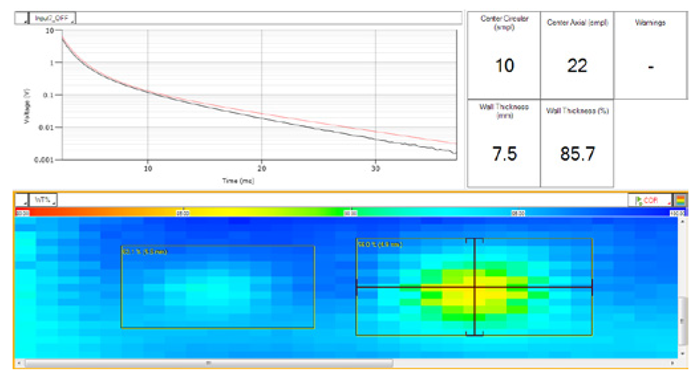700x374 pixels.
Task: Select the right measurement rectangle 56.0 % label
Action: point(379,245)
